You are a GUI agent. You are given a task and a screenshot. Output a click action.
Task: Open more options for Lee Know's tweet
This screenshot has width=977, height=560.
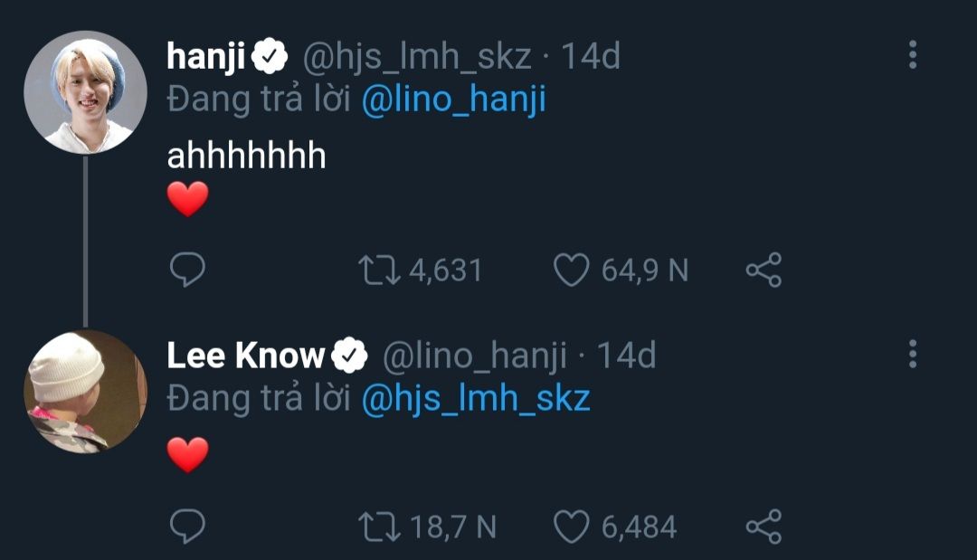(x=912, y=354)
